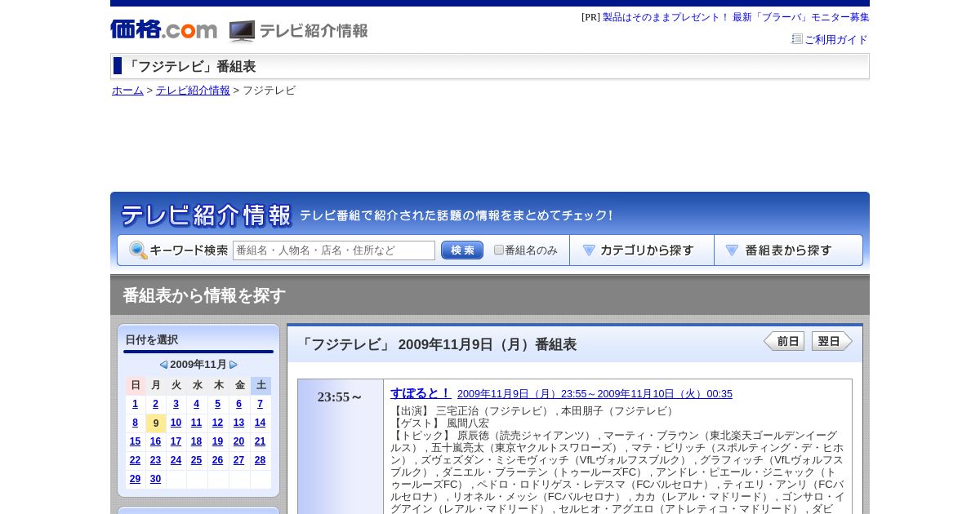Click the 2009年11月 calendar month label
The height and width of the screenshot is (514, 980).
tap(198, 365)
